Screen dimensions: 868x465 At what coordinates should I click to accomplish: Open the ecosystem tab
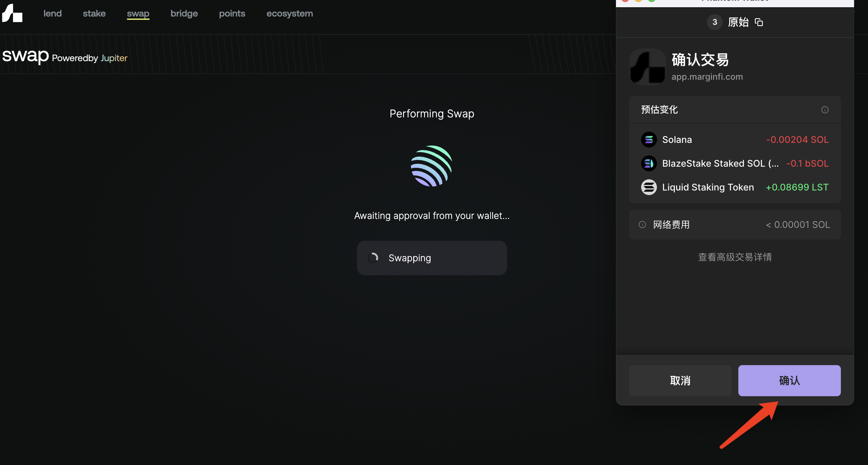289,14
